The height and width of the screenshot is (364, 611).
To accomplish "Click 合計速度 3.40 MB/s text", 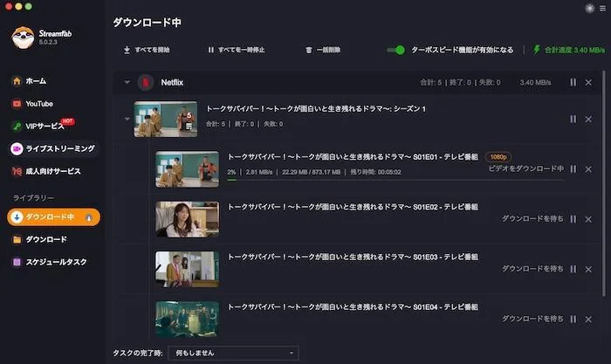I will [x=574, y=50].
